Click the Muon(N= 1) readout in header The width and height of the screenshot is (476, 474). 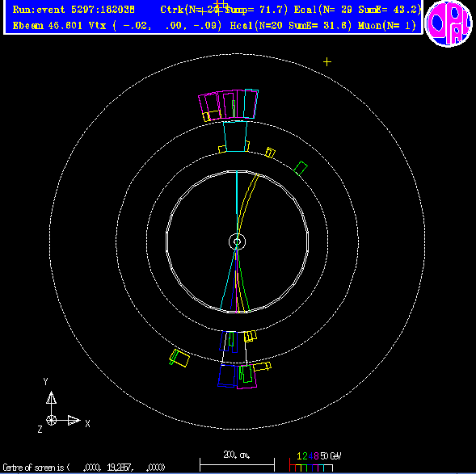click(x=387, y=26)
